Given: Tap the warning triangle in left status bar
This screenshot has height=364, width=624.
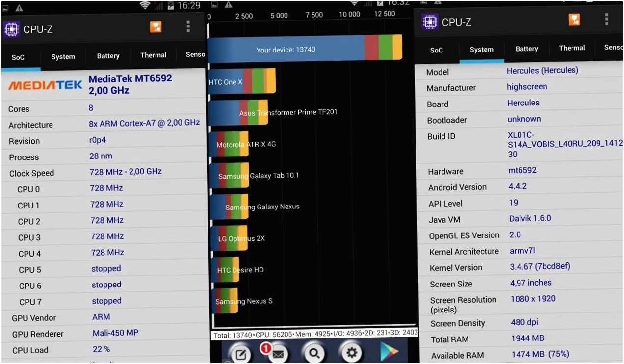Looking at the screenshot, I should pyautogui.click(x=19, y=8).
